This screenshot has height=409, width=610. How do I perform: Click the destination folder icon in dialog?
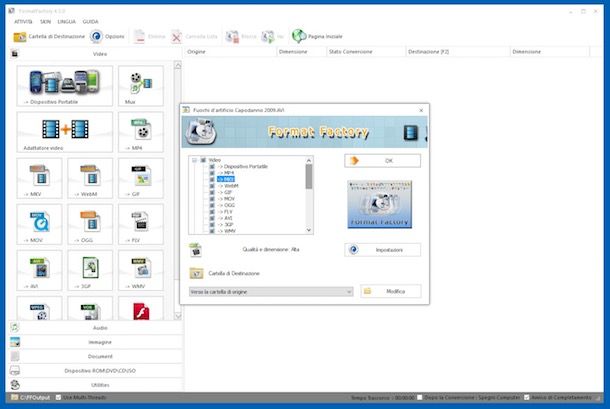click(196, 273)
